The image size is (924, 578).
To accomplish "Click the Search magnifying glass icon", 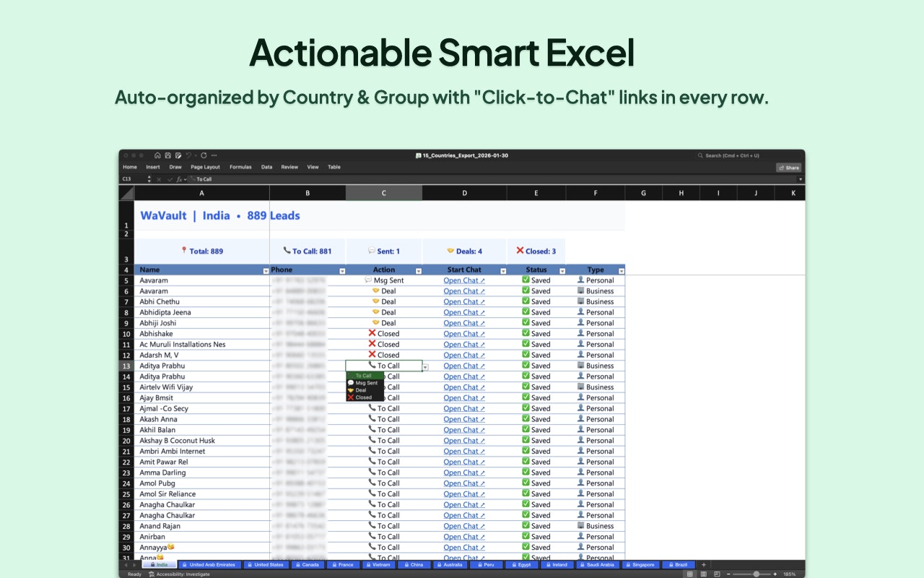I will 699,155.
